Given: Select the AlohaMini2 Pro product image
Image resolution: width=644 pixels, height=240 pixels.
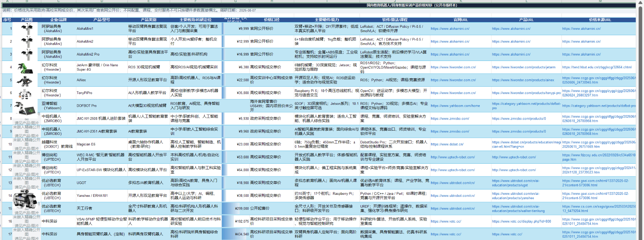Looking at the screenshot, I should point(27,54).
